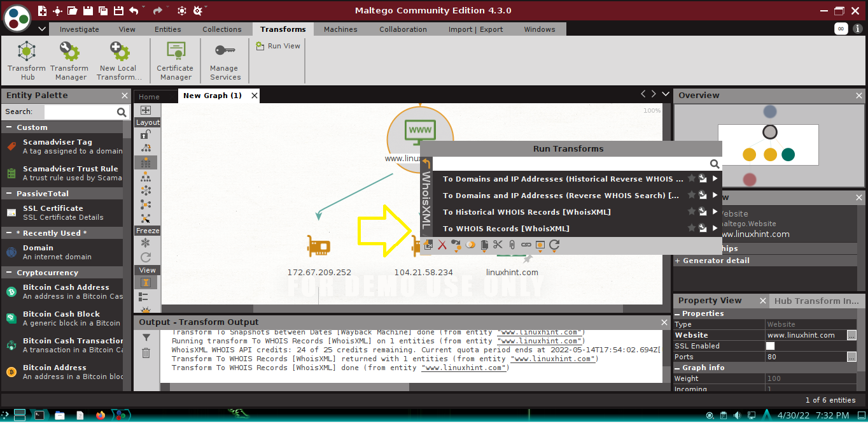
Task: Click the www.linuxhint.com link in last output line
Action: 463,368
